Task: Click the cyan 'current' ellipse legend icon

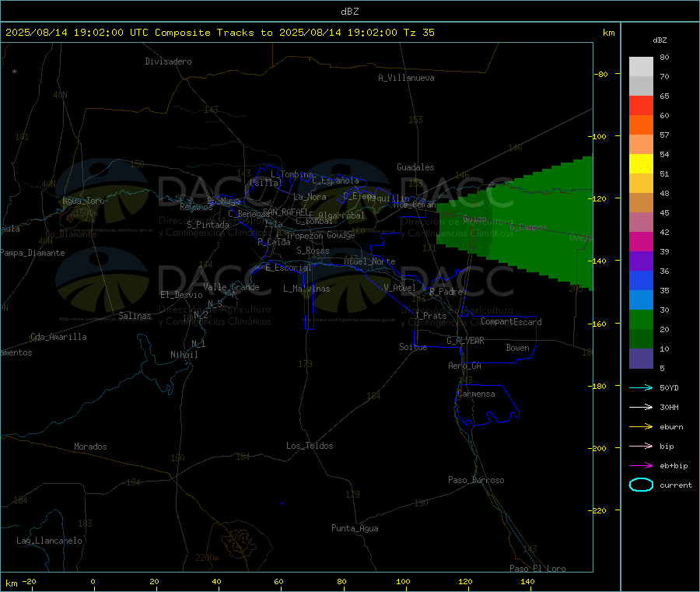Action: (x=641, y=485)
